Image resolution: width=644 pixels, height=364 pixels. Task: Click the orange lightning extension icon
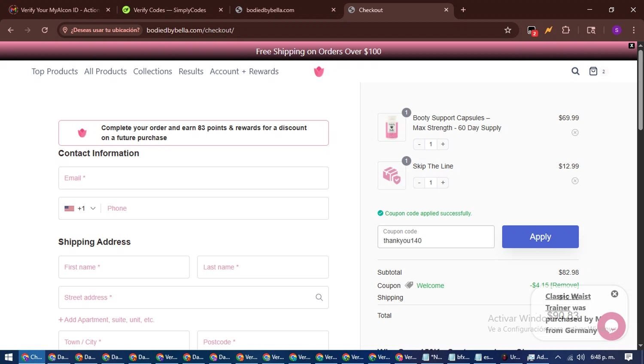(549, 30)
